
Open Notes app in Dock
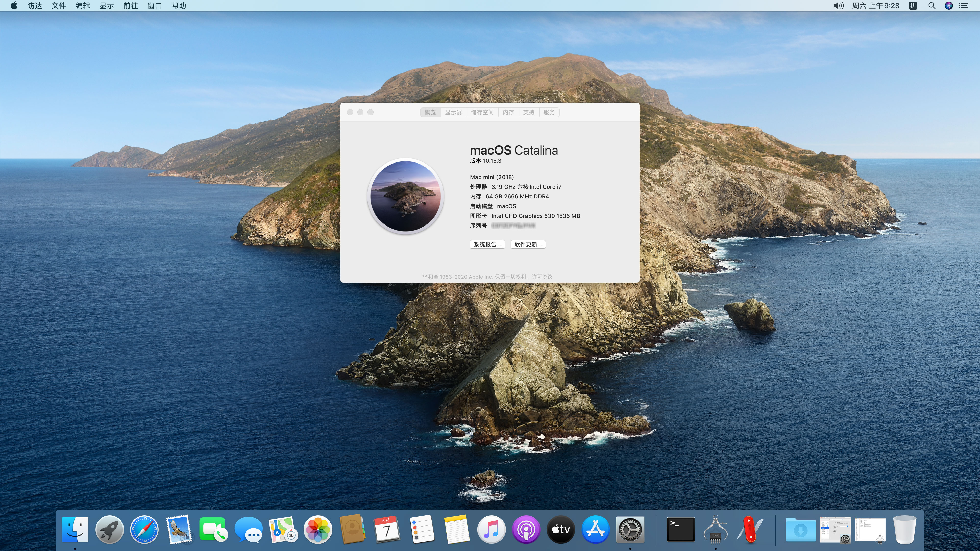[x=457, y=529]
